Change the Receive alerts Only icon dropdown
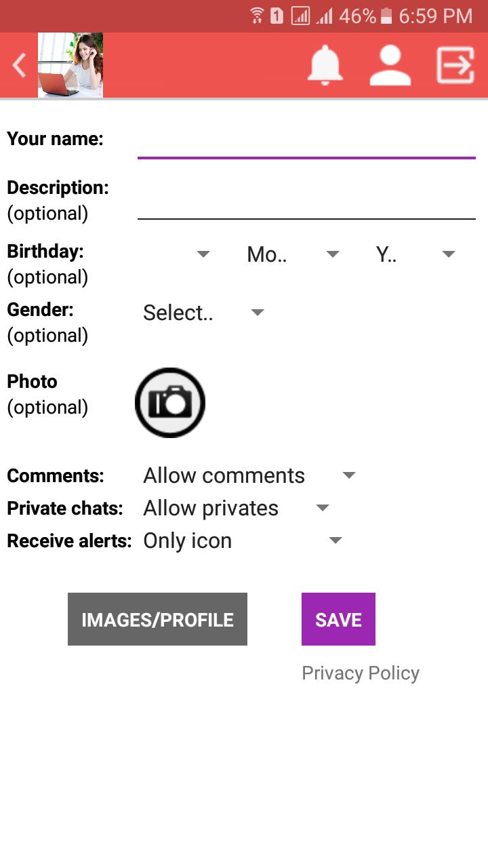Viewport: 488px width, 868px height. click(x=242, y=540)
